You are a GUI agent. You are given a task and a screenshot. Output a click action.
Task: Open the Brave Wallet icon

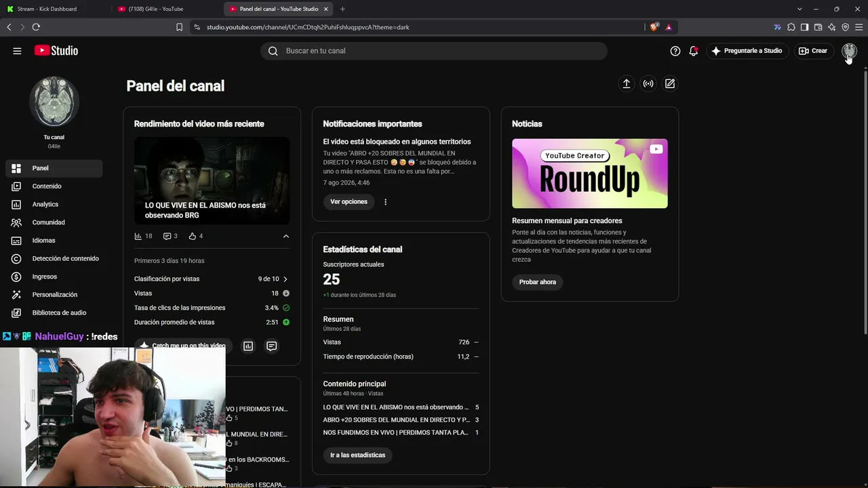(818, 27)
